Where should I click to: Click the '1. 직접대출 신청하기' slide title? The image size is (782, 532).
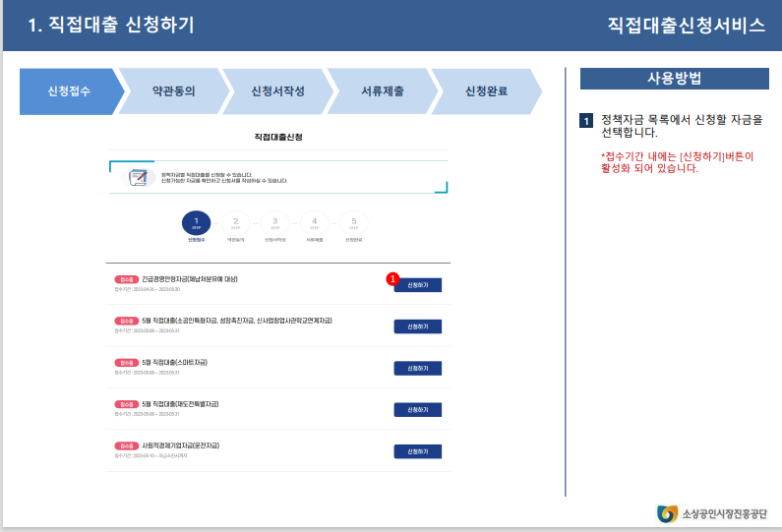pyautogui.click(x=111, y=25)
